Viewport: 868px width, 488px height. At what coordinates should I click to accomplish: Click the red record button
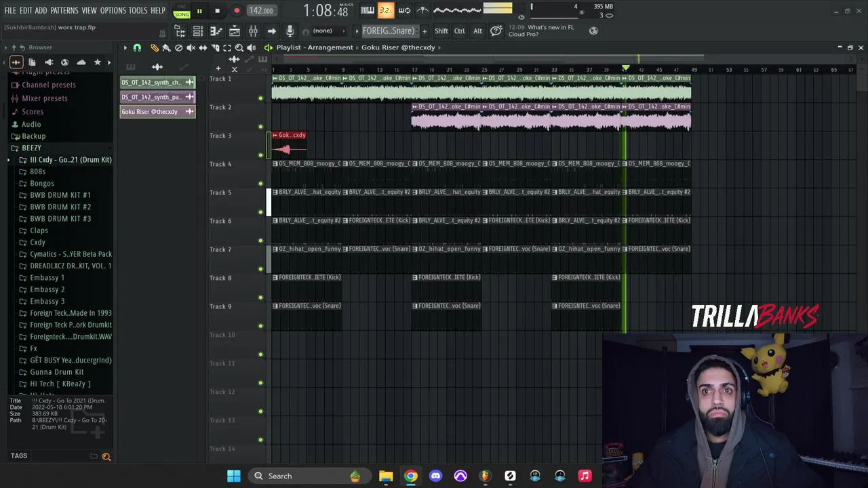(x=237, y=11)
